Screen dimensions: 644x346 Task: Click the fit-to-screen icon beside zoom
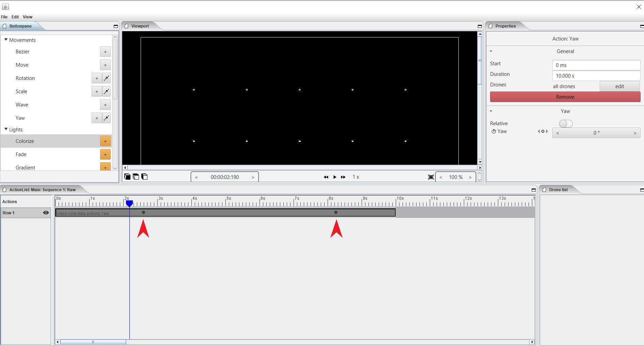click(431, 177)
